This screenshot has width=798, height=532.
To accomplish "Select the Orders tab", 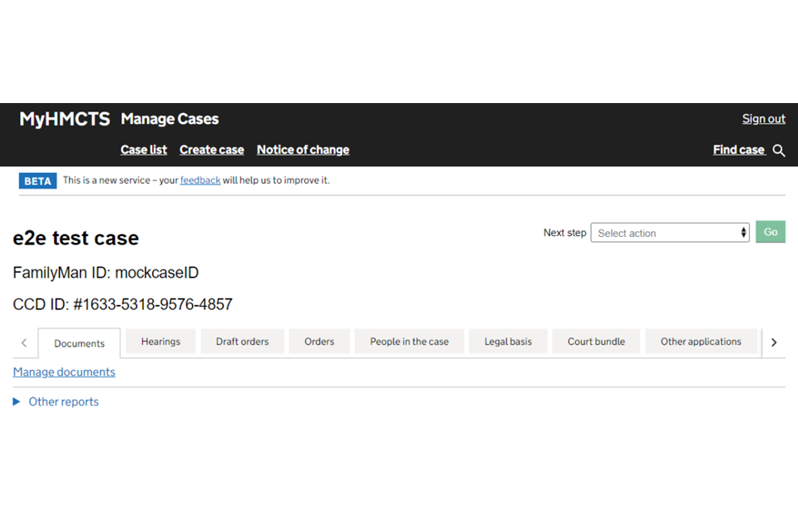I will point(319,342).
